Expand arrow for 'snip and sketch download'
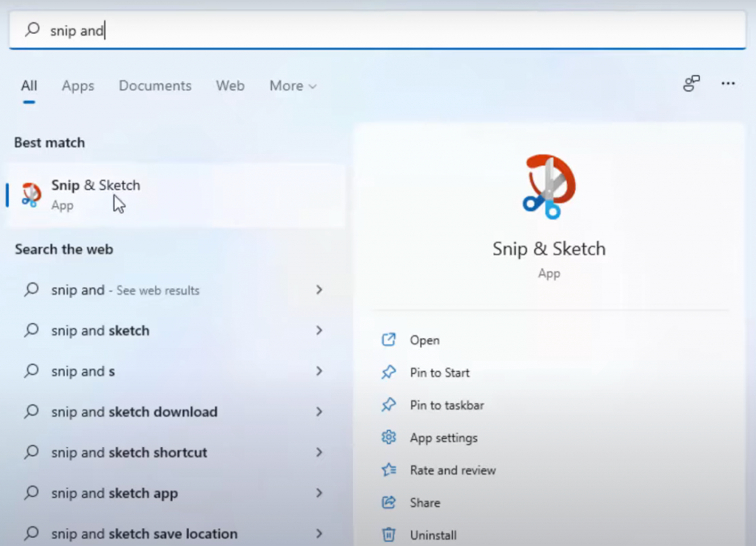This screenshot has width=756, height=546. coord(319,412)
